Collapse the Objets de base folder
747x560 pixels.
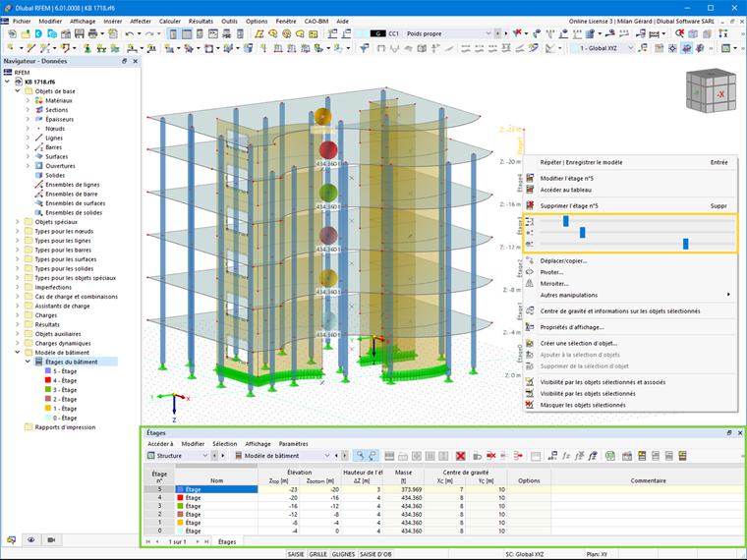point(18,91)
